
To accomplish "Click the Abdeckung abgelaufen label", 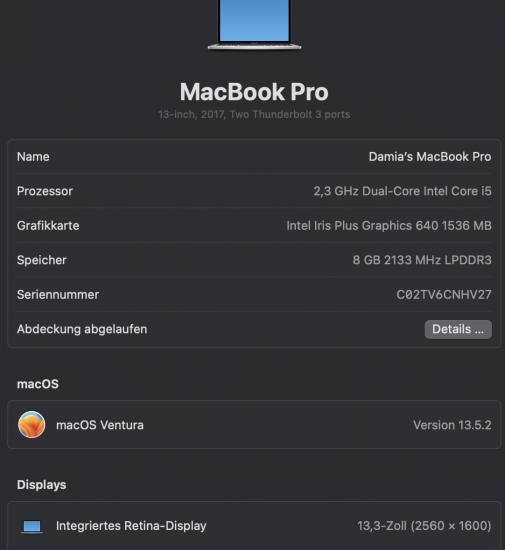I will (82, 329).
